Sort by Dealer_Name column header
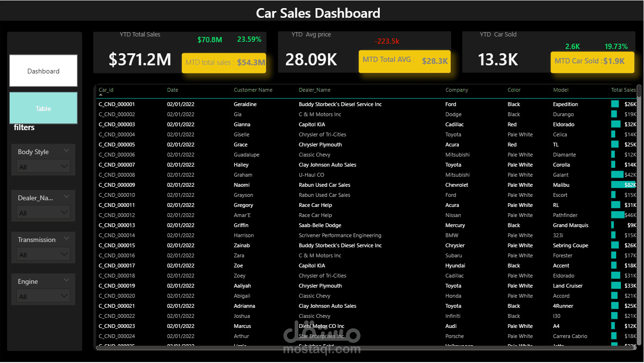 point(315,90)
